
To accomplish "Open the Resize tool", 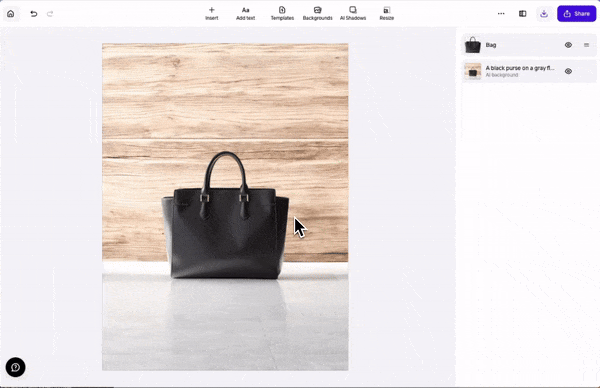I will [x=386, y=13].
